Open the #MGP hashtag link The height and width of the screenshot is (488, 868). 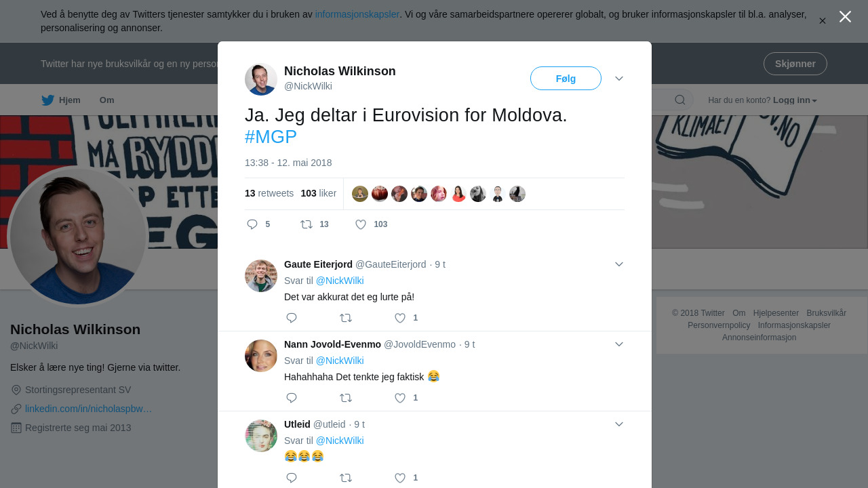tap(271, 137)
